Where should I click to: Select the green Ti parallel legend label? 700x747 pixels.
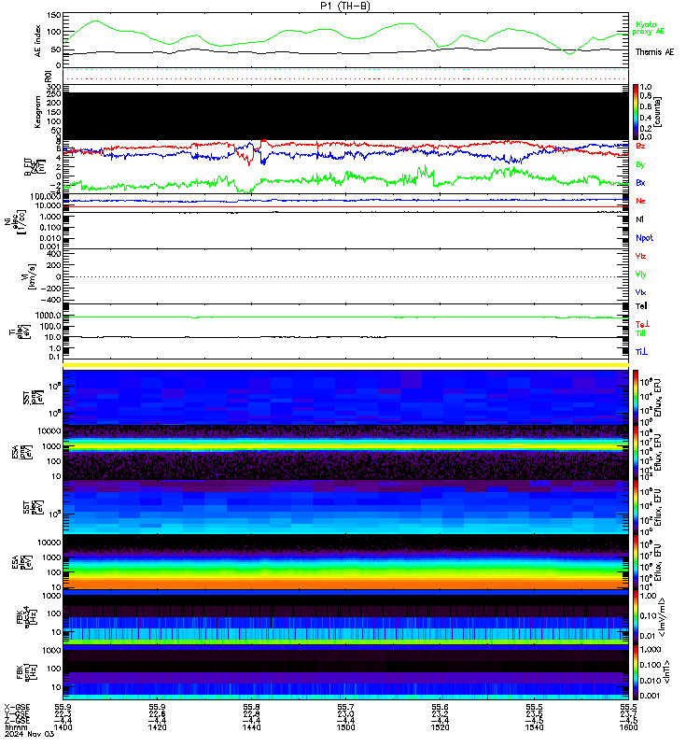640,333
